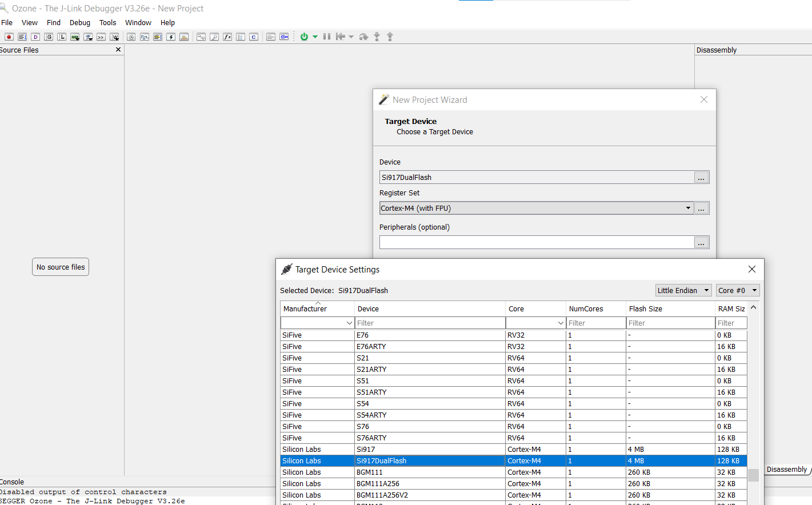Click the Step Into down-arrow icon
The image size is (812, 505).
(x=377, y=37)
